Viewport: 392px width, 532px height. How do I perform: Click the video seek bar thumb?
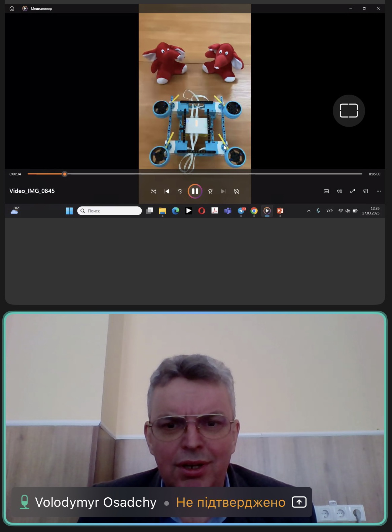click(x=65, y=174)
